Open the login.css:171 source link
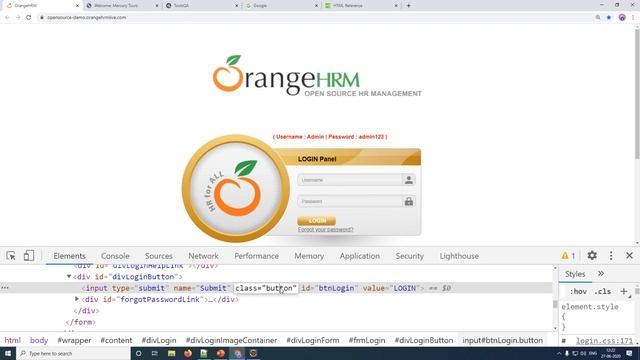Screen dimensions: 640x360 coord(604,340)
